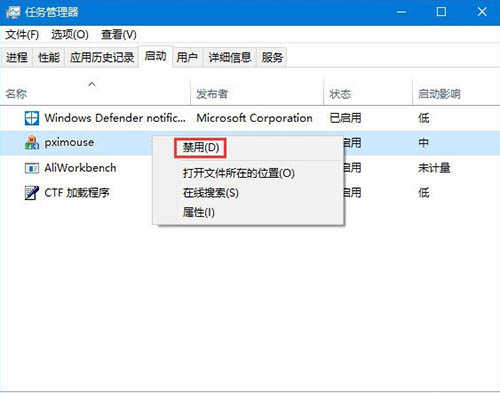This screenshot has height=393, width=500.
Task: Click the sort arrow above 名称
Action: [92, 84]
